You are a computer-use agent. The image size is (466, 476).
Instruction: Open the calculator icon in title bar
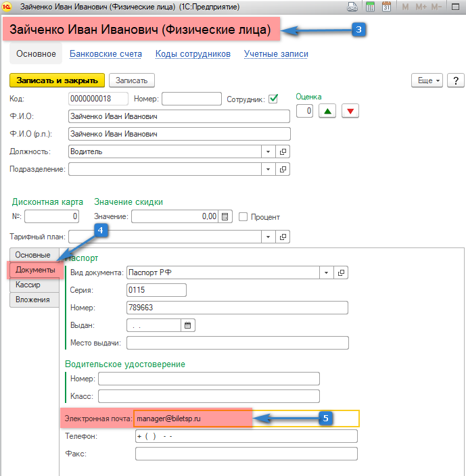[x=370, y=7]
